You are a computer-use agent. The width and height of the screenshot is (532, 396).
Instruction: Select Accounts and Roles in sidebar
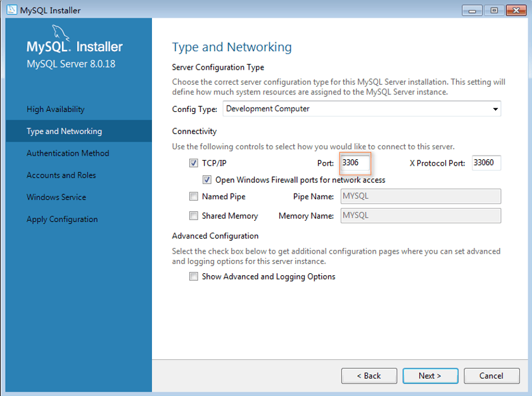[61, 175]
